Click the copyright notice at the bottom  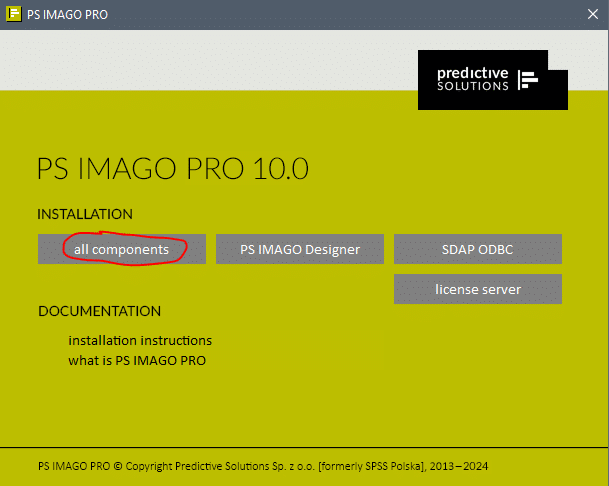point(263,466)
